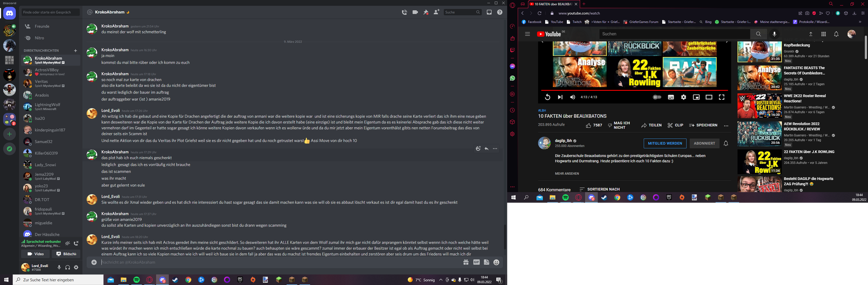Add friends to DM icon
This screenshot has width=868, height=285.
436,12
